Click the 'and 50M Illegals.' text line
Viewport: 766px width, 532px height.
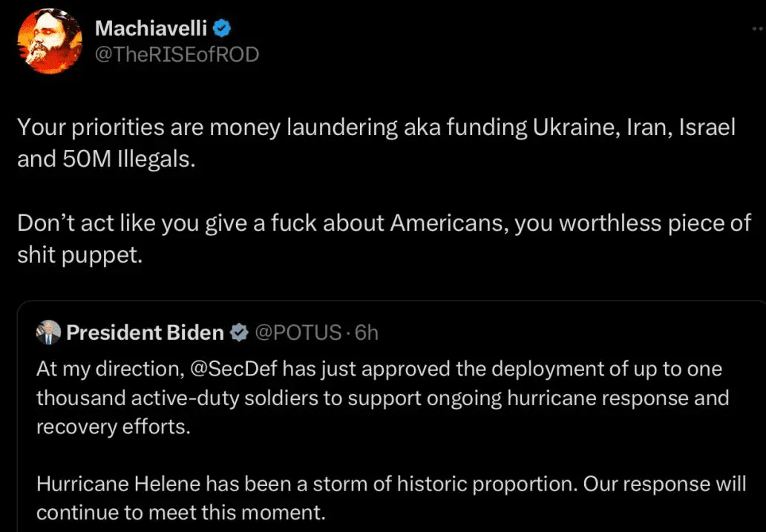[x=107, y=160]
